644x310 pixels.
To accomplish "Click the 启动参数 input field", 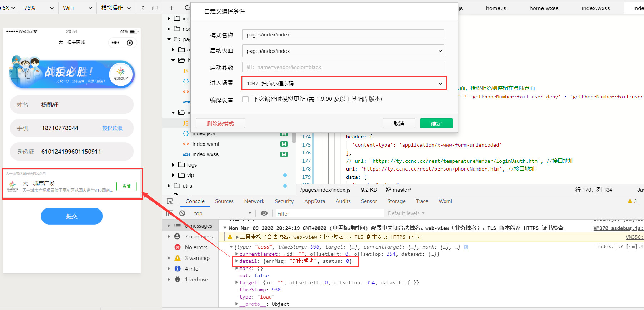I will tap(343, 67).
